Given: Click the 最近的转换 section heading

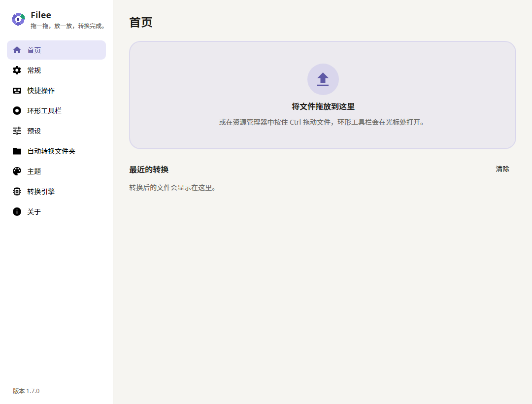Looking at the screenshot, I should coord(149,169).
